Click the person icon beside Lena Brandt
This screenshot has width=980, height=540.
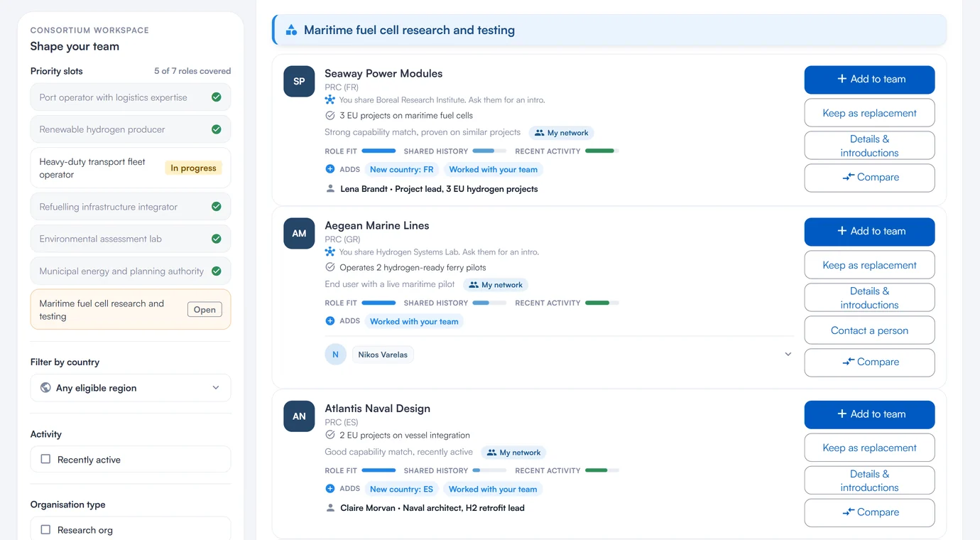(330, 189)
